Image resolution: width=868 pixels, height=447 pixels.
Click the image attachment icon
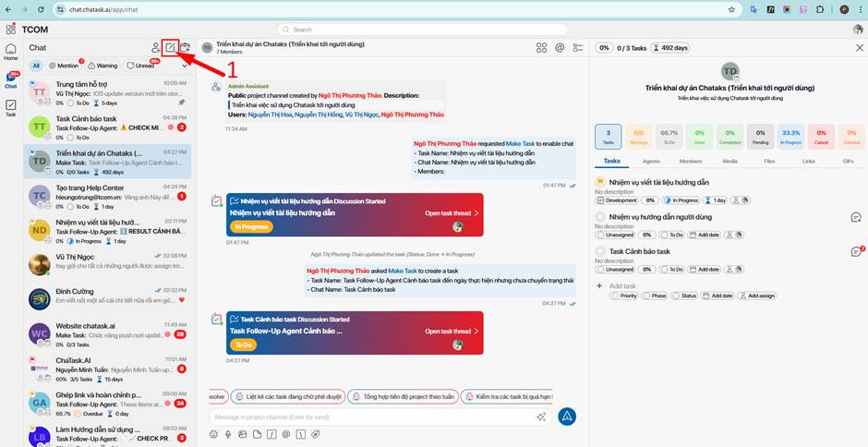click(243, 434)
